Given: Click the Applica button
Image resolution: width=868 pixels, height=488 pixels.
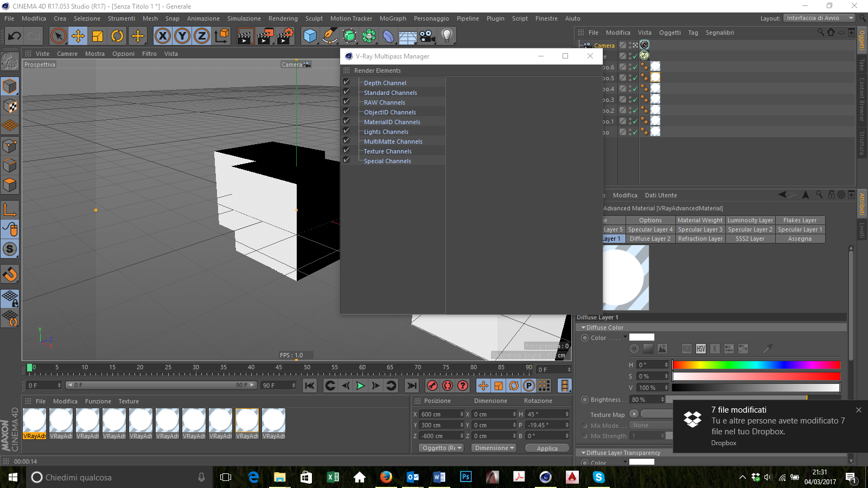Looking at the screenshot, I should tap(547, 448).
